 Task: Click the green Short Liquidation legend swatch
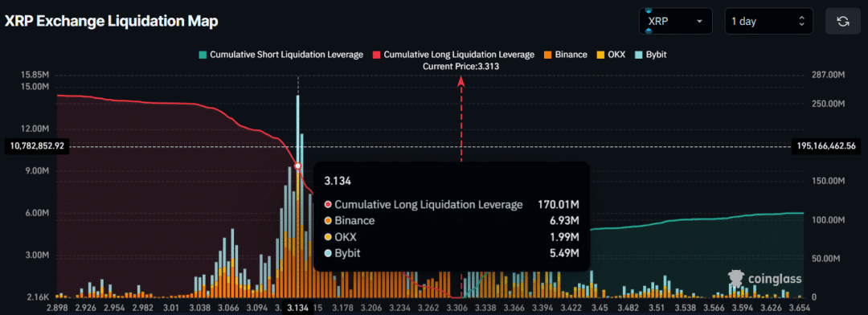click(x=203, y=55)
